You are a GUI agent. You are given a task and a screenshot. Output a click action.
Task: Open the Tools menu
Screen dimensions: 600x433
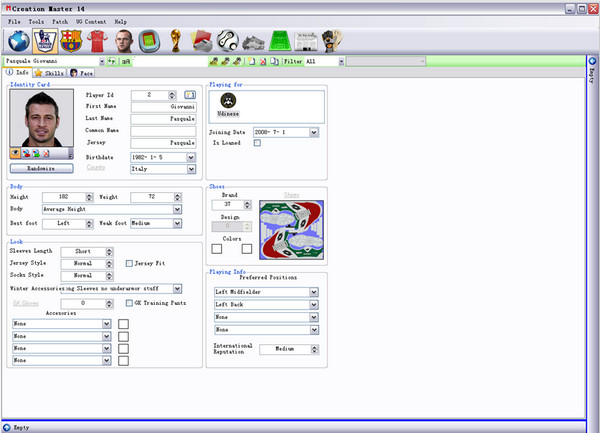point(36,22)
